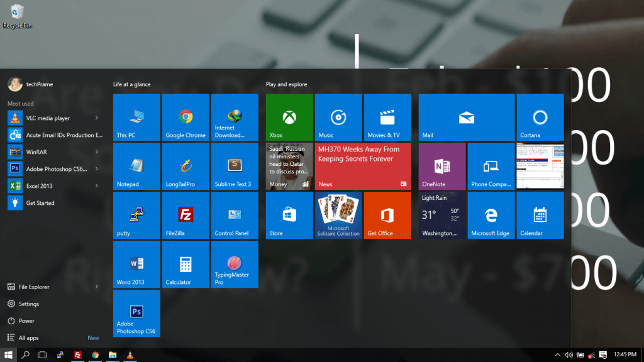Open the Washington weather tile
The width and height of the screenshot is (644, 362).
442,215
